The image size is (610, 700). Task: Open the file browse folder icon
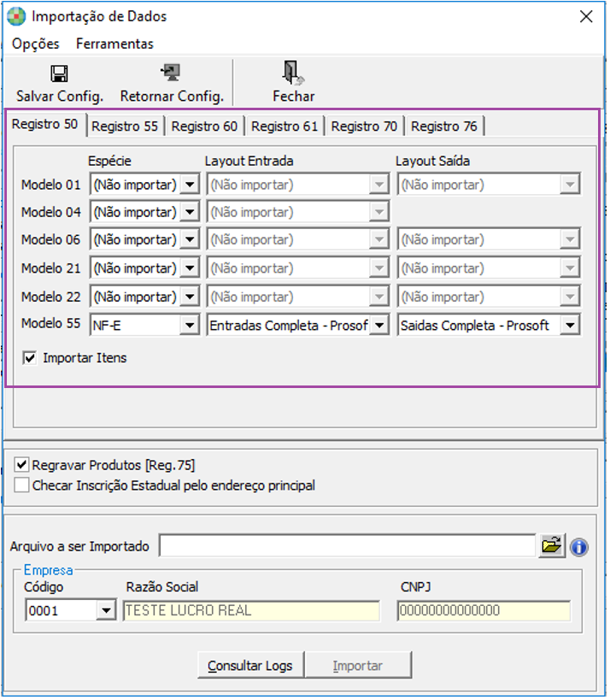553,546
